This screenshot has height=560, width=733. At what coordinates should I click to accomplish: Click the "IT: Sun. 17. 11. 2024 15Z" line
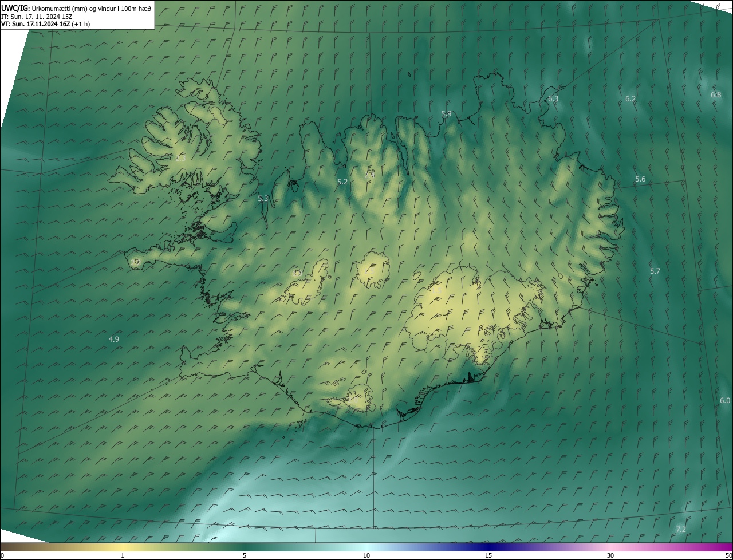pos(37,17)
